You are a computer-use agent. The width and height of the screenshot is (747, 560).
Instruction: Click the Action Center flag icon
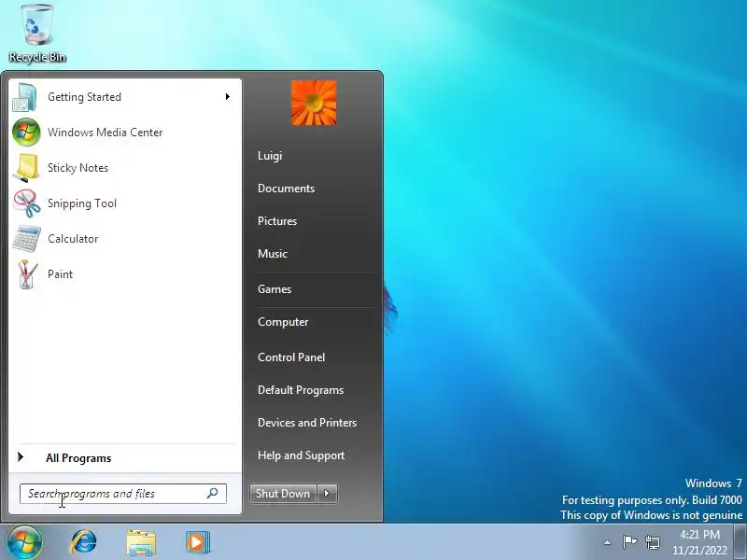(x=629, y=542)
